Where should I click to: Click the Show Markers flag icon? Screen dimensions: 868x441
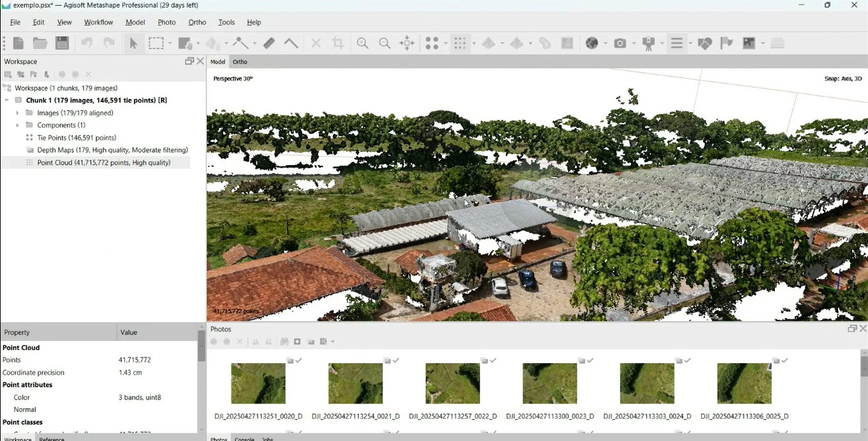pyautogui.click(x=726, y=43)
